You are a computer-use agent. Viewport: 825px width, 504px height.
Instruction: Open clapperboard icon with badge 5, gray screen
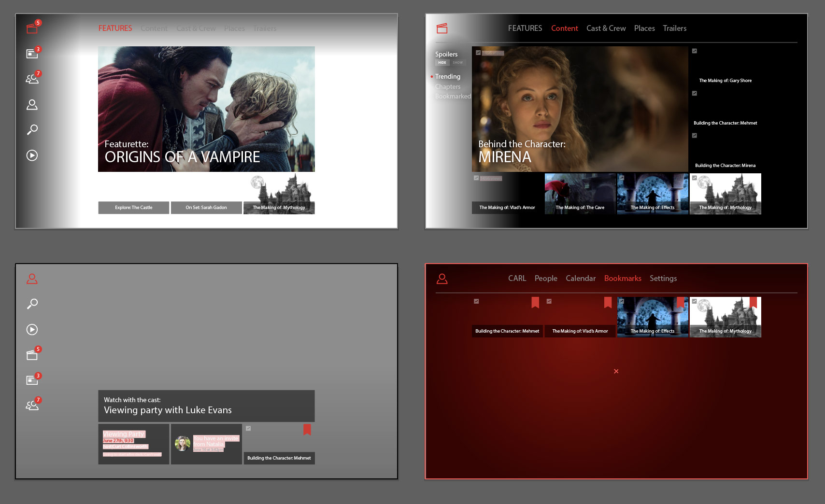point(32,355)
